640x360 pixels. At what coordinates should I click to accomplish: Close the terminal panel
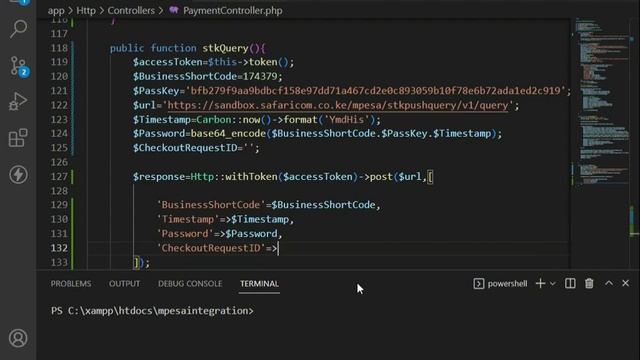(x=625, y=283)
